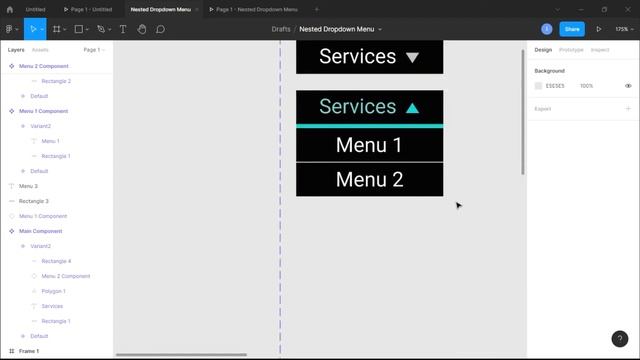Edit the 100% background opacity value
The height and width of the screenshot is (360, 640).
pyautogui.click(x=587, y=86)
